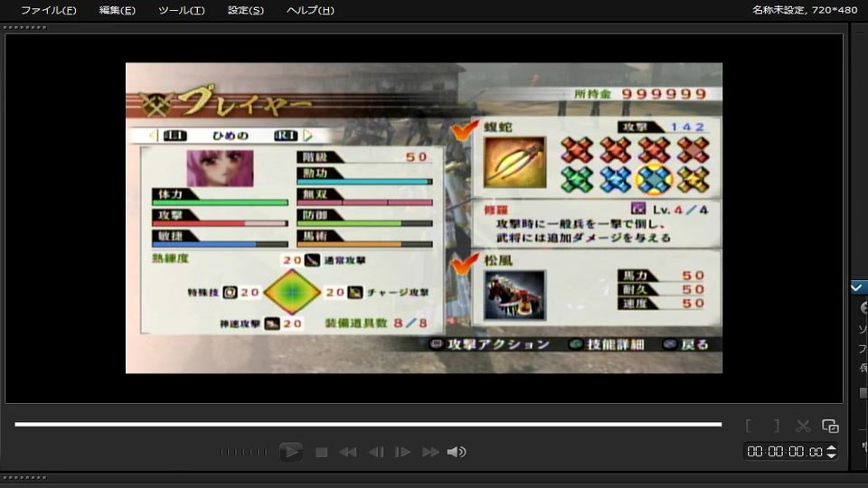Stop playback with the square Stop button
This screenshot has width=868, height=488.
[x=321, y=453]
